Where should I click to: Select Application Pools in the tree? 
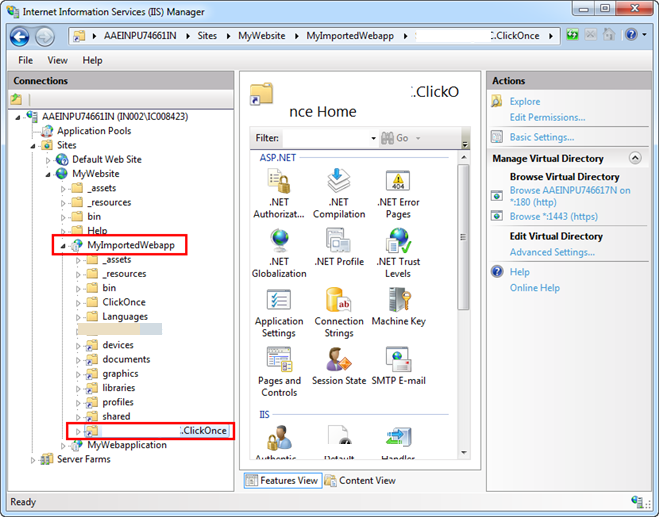[93, 131]
